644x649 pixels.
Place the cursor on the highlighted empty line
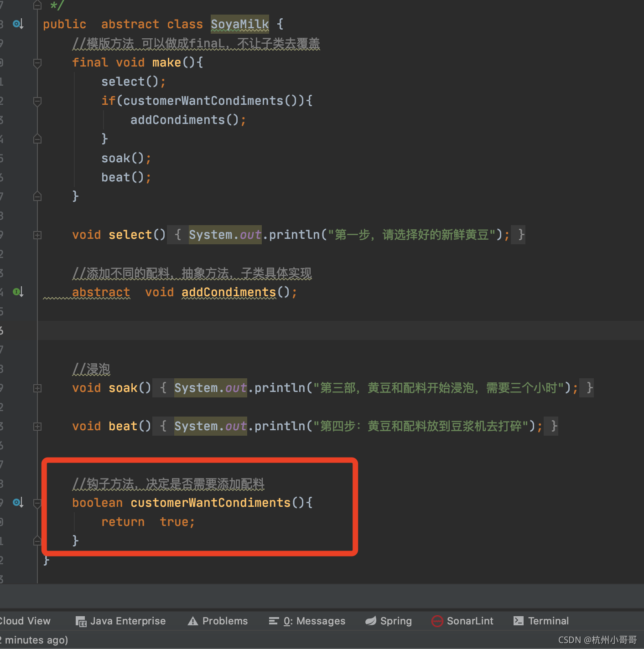pos(340,330)
